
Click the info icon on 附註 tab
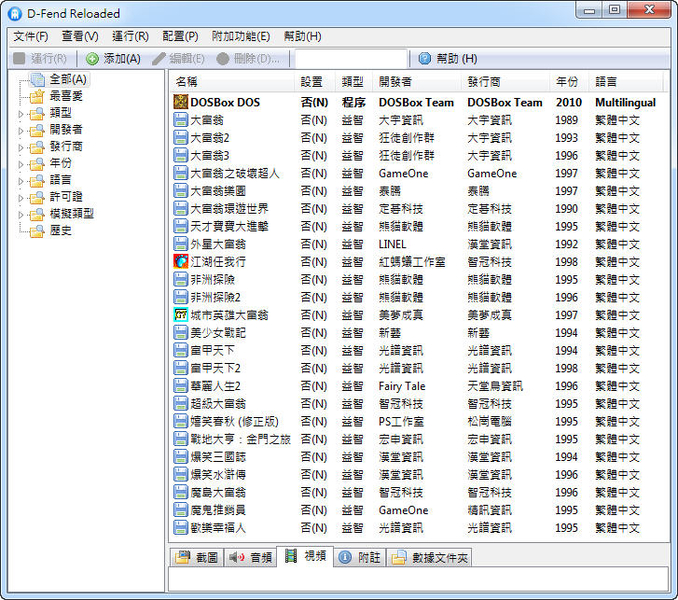pos(345,557)
